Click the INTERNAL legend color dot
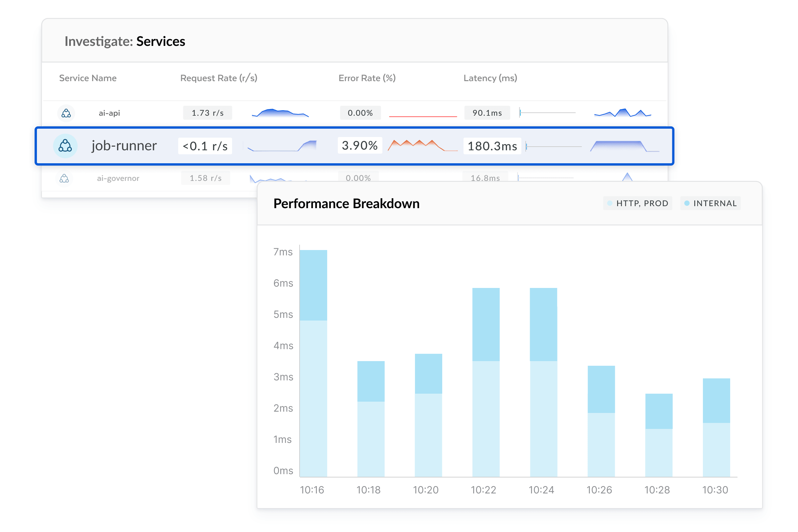798x532 pixels. 687,203
